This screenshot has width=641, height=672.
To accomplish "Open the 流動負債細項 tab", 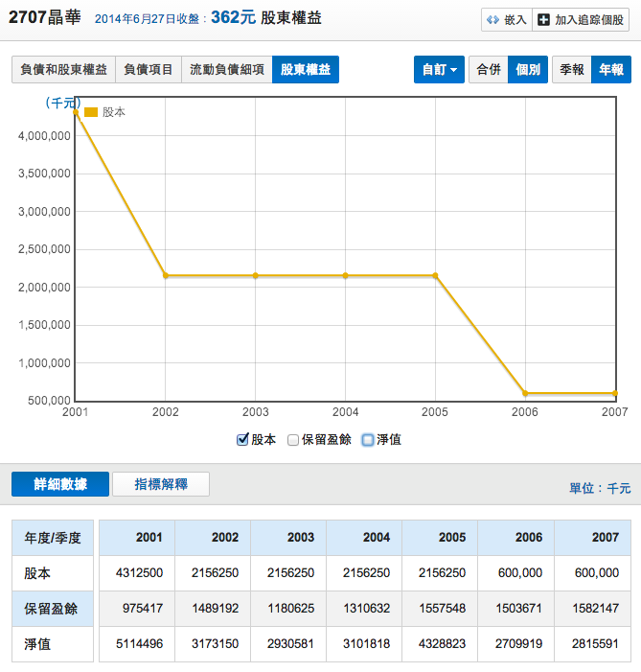I will (226, 70).
